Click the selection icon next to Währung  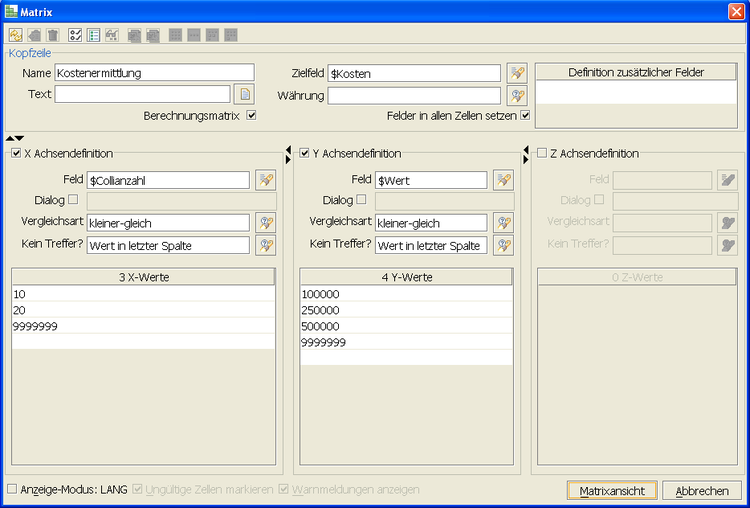point(516,96)
